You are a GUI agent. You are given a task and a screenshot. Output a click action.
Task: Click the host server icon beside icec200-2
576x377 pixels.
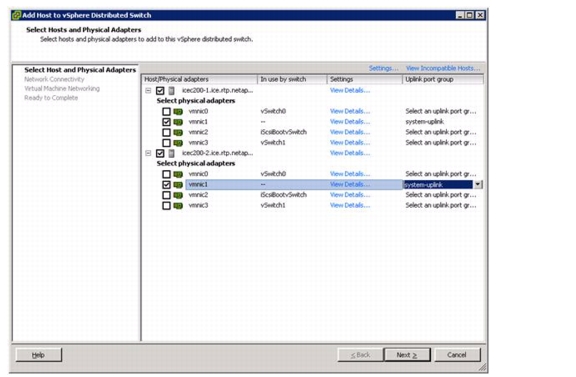(172, 153)
